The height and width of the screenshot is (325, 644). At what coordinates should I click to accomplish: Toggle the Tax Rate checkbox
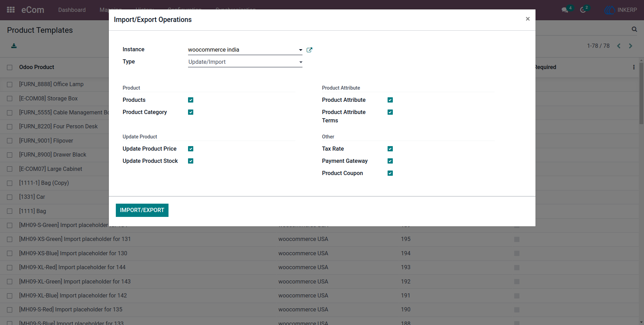click(x=390, y=149)
